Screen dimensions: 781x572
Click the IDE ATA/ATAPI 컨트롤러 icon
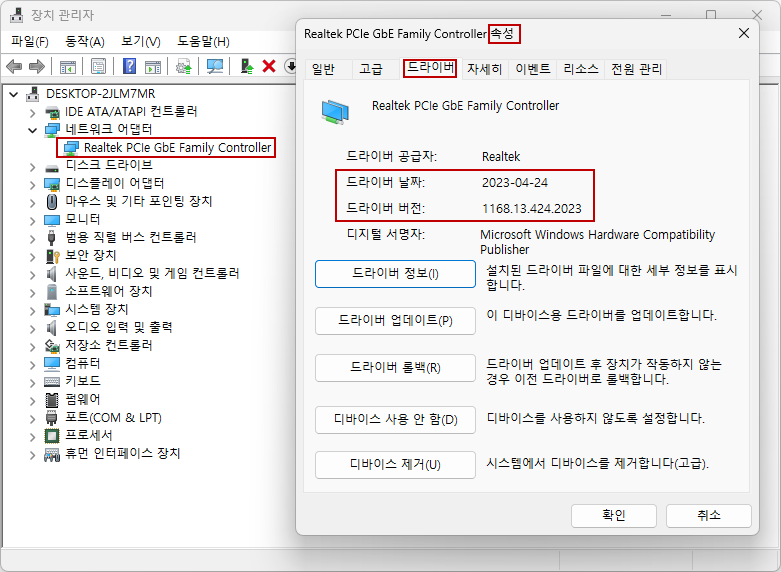click(52, 112)
